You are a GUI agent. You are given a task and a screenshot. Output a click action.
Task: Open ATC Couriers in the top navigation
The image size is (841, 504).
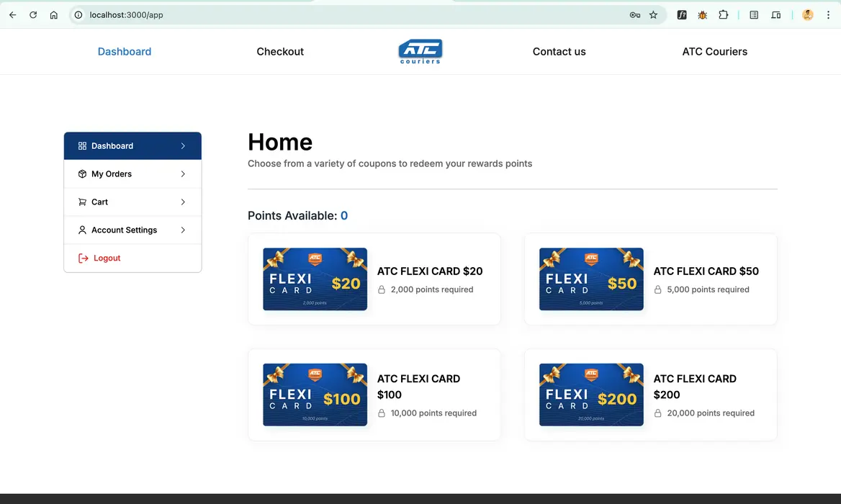[714, 51]
